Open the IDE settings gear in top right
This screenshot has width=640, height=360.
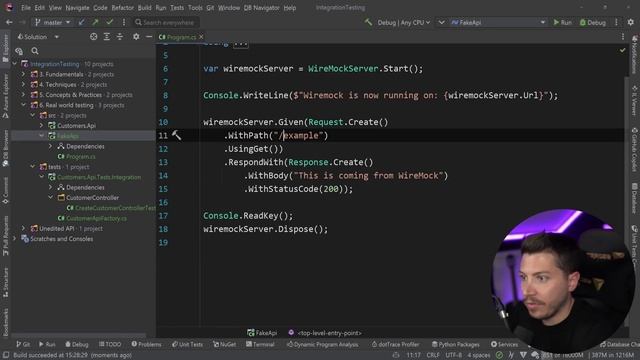coord(631,22)
